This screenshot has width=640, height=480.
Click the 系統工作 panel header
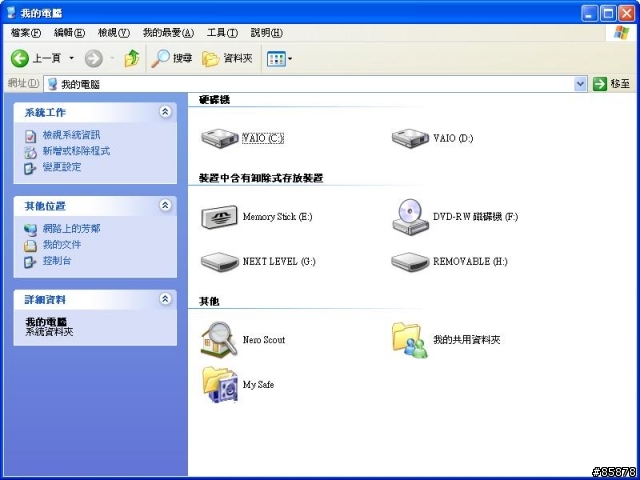tap(95, 112)
